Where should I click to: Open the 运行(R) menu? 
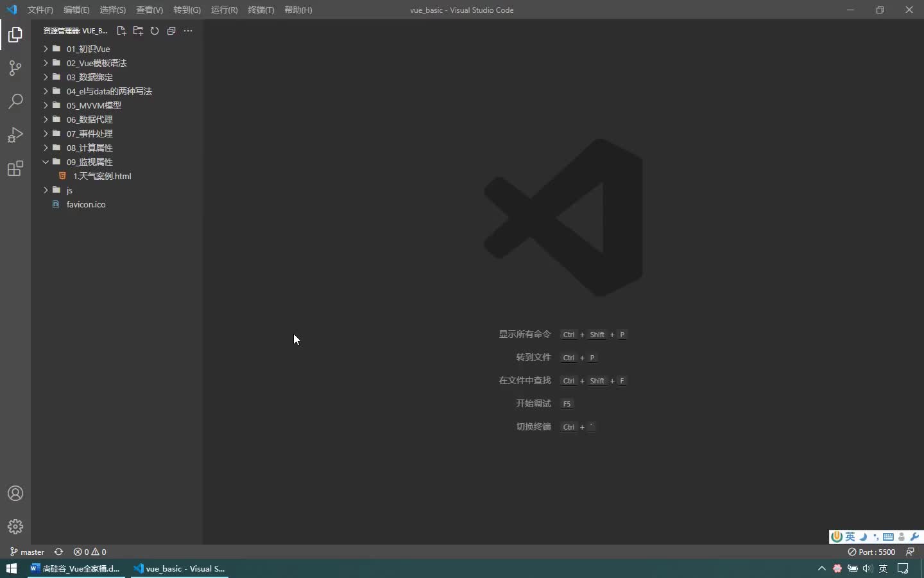224,10
